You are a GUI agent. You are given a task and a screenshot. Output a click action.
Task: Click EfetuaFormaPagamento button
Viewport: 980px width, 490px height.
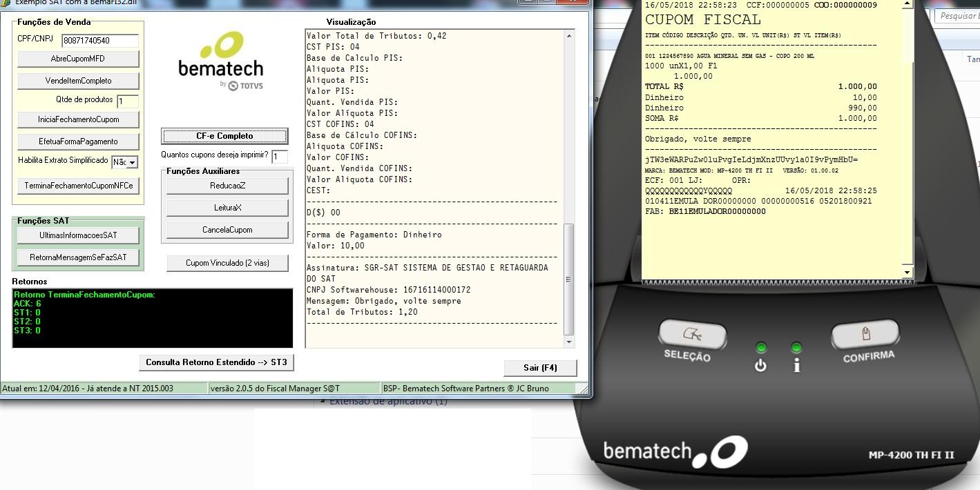point(78,141)
